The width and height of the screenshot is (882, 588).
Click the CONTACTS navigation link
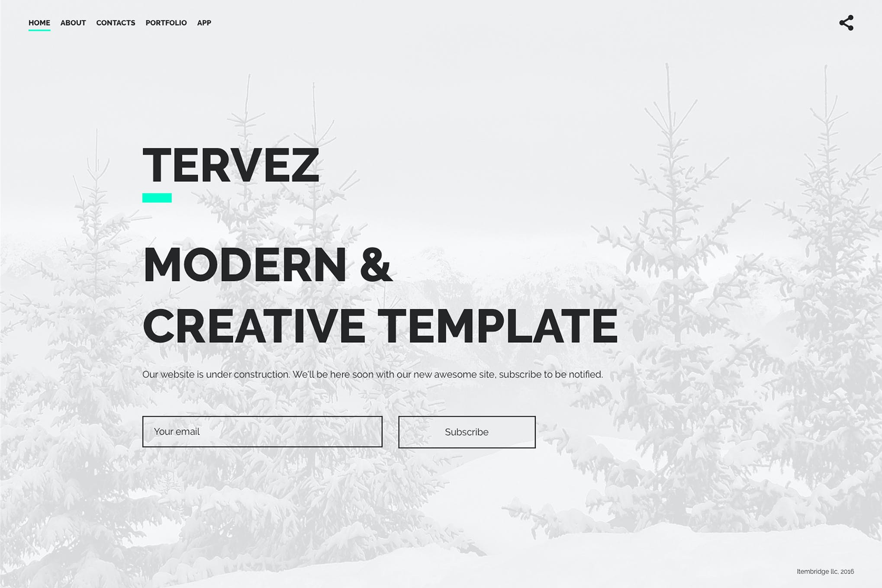point(116,22)
